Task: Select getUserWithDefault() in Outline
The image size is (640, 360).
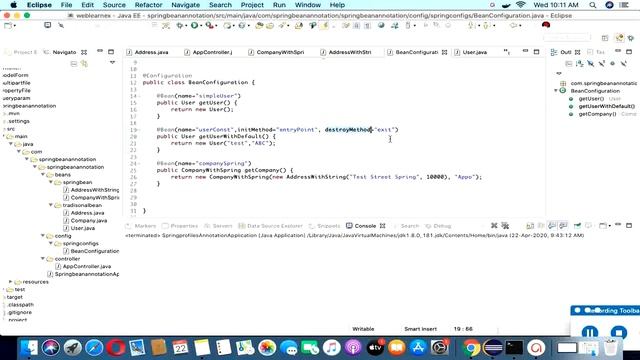Action: pyautogui.click(x=607, y=106)
